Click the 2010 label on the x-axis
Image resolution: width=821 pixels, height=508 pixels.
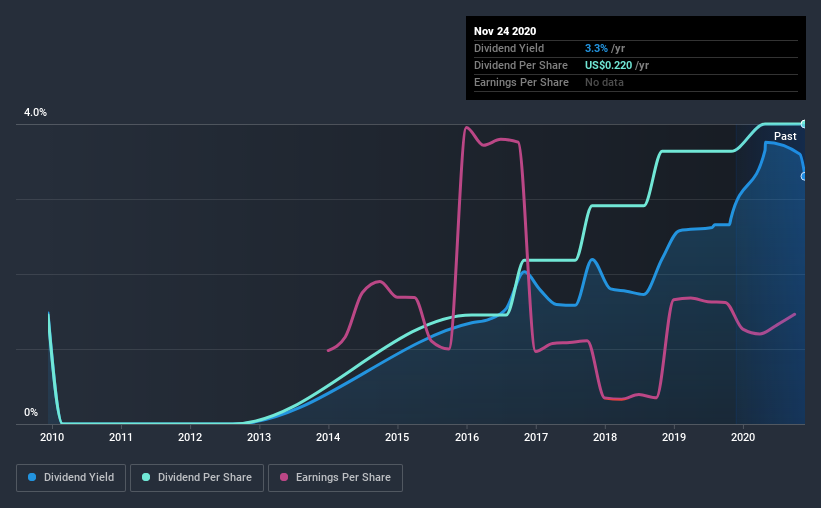coord(52,437)
